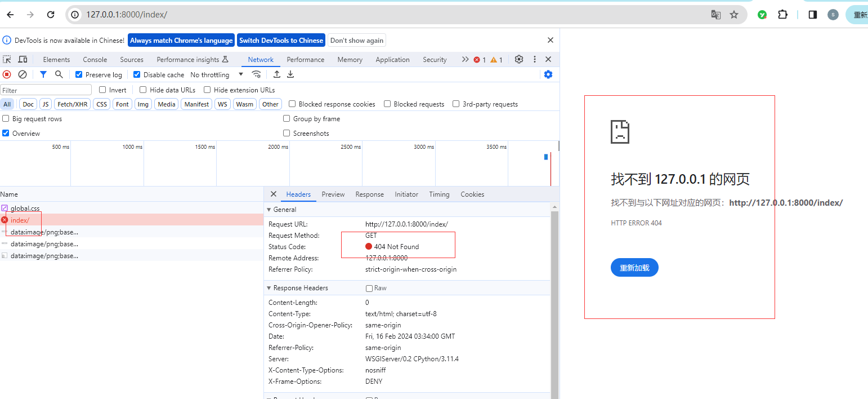This screenshot has height=399, width=868.
Task: Open DevTools settings gear
Action: tap(519, 59)
